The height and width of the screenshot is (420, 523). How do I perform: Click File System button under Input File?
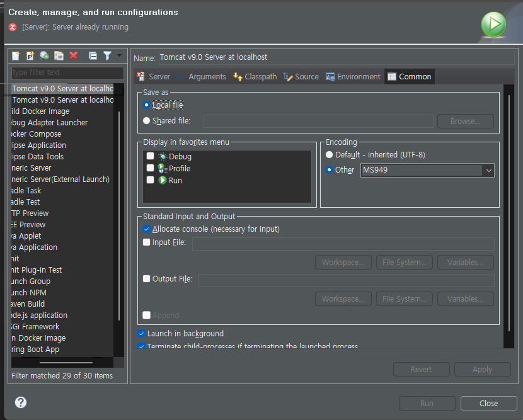[405, 263]
